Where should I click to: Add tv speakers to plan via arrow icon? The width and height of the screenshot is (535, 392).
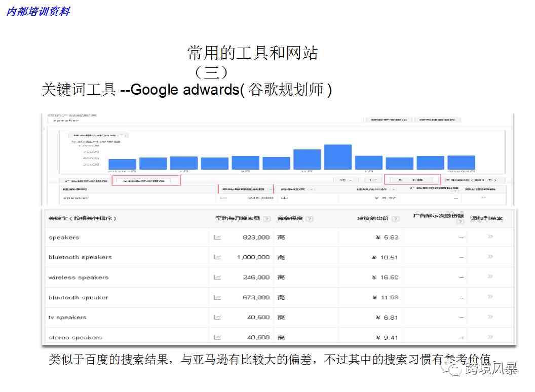click(490, 317)
